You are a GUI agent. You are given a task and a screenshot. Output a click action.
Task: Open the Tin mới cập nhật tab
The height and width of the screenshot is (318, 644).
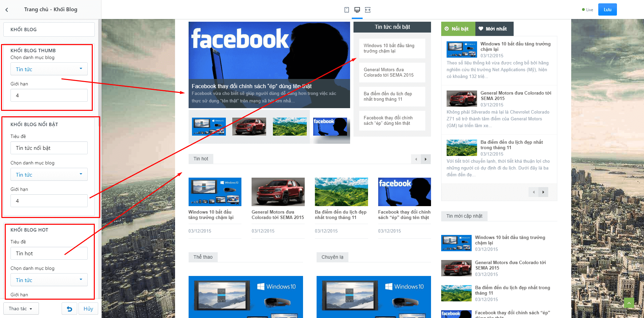pyautogui.click(x=464, y=216)
